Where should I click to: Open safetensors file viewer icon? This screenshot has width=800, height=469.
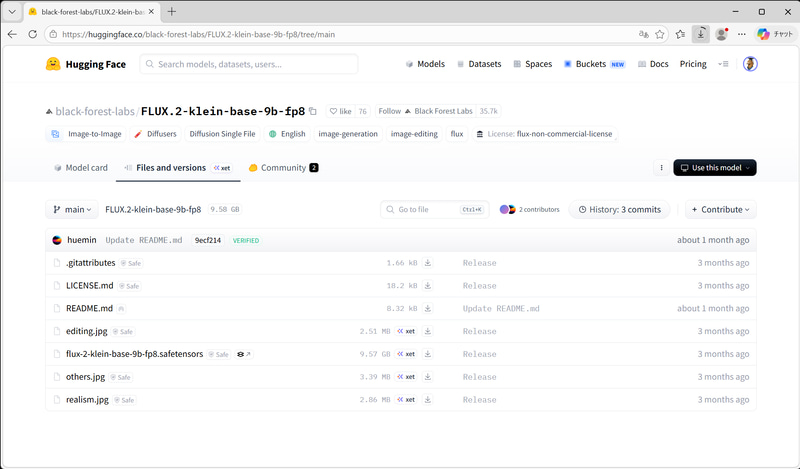click(x=244, y=354)
